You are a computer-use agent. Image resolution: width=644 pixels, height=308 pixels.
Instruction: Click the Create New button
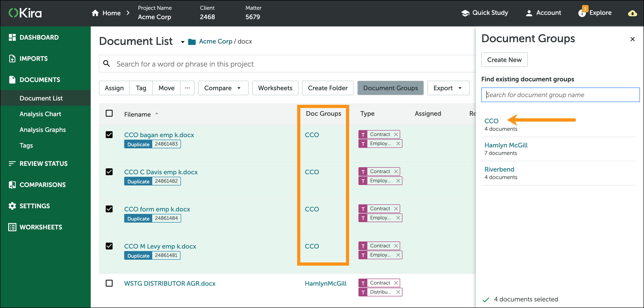(x=504, y=59)
